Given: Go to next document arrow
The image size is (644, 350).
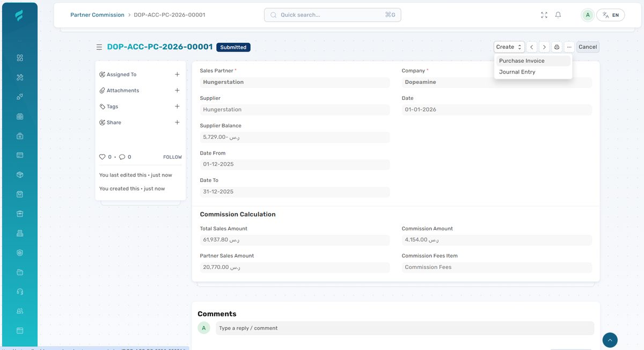Looking at the screenshot, I should tap(544, 47).
